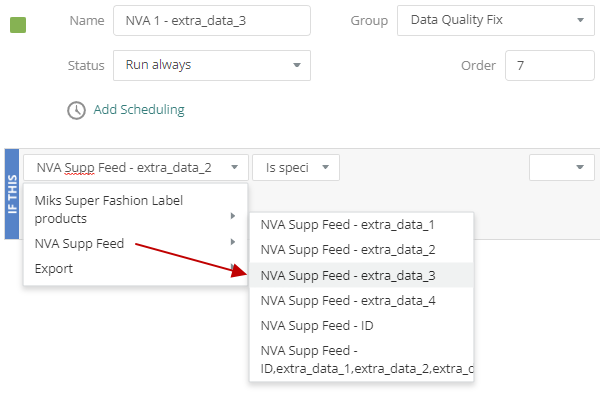
Task: Open the Export menu item
Action: (135, 269)
